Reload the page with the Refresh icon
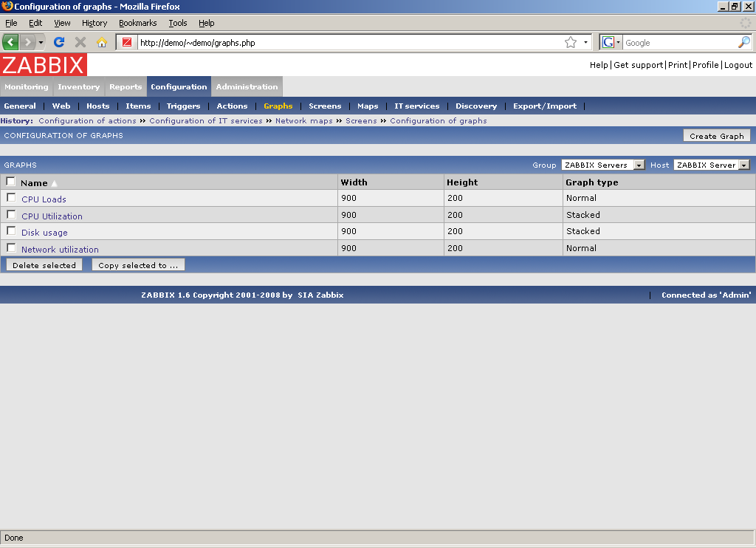Image resolution: width=756 pixels, height=548 pixels. (59, 42)
